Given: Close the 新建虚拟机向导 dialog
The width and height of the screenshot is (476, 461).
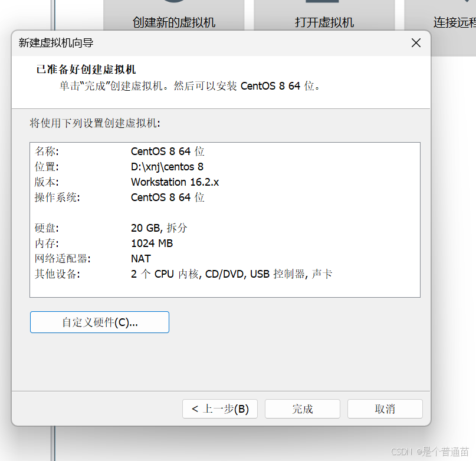Looking at the screenshot, I should [x=416, y=43].
